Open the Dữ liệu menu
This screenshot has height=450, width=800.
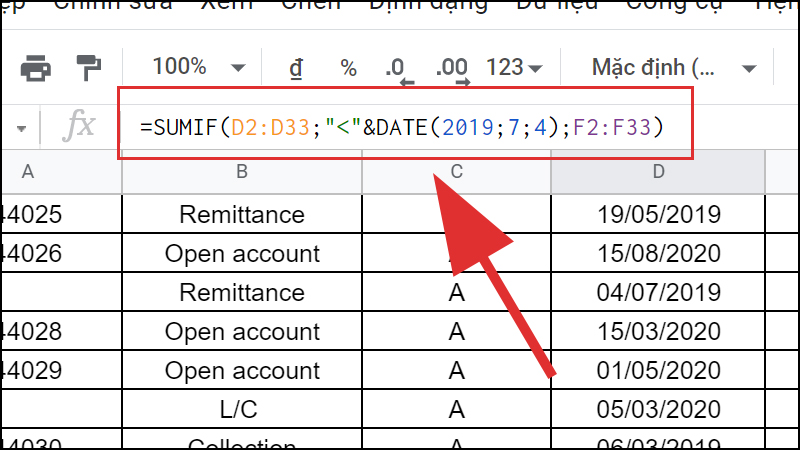point(560,5)
